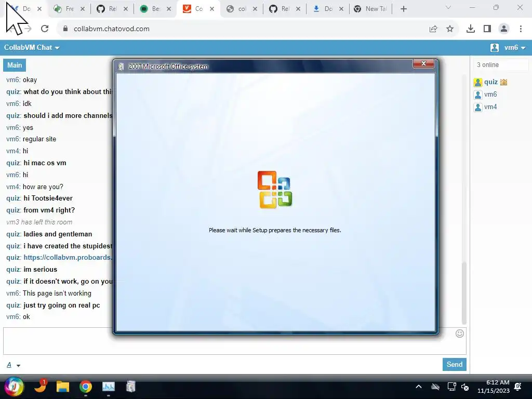Open the Office setup taskbar icon

point(130,387)
